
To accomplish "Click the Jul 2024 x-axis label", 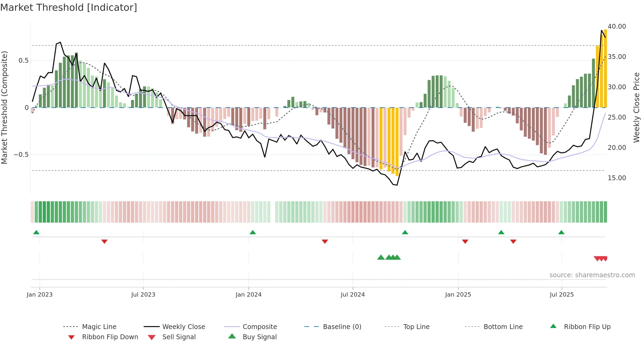I will (x=353, y=295).
